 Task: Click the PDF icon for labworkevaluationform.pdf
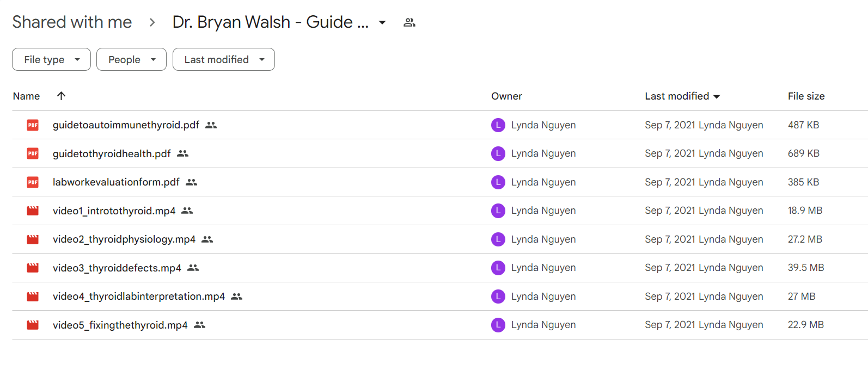pyautogui.click(x=33, y=182)
